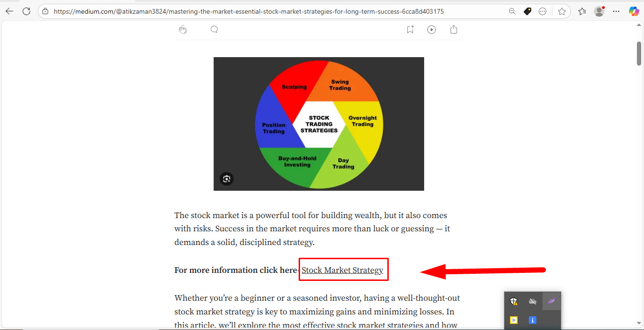Screen dimensions: 644x330
Task: Clap for the Medium article
Action: click(x=183, y=30)
